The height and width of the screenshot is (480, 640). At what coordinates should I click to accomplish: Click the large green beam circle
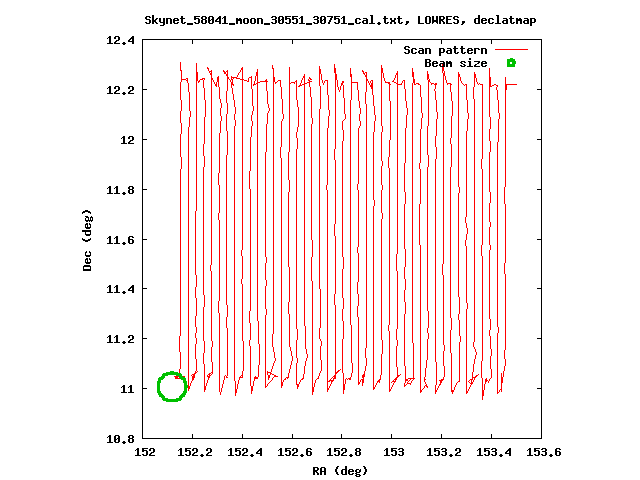tap(172, 386)
